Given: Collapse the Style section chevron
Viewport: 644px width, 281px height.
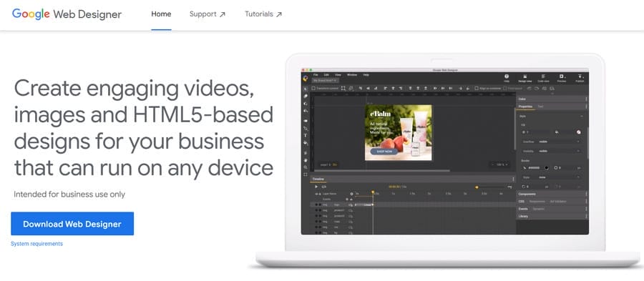Looking at the screenshot, I should 582,117.
